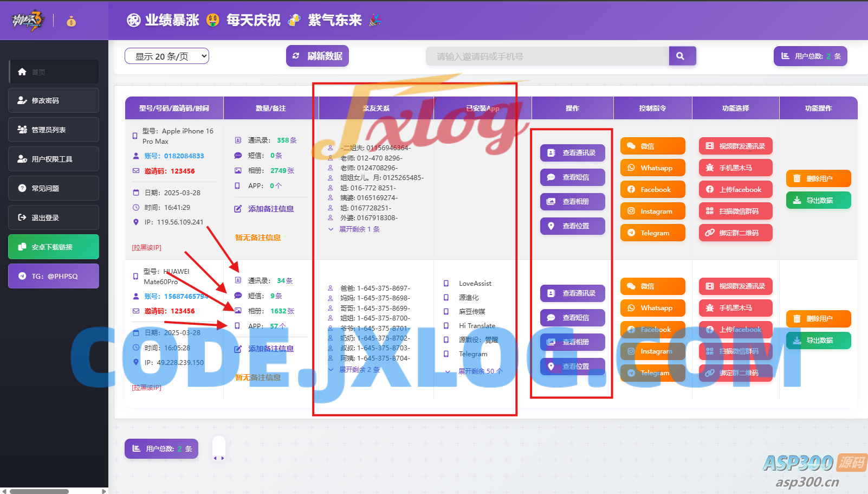Activate 手机黑木马 (phone trojan) function

pyautogui.click(x=735, y=167)
